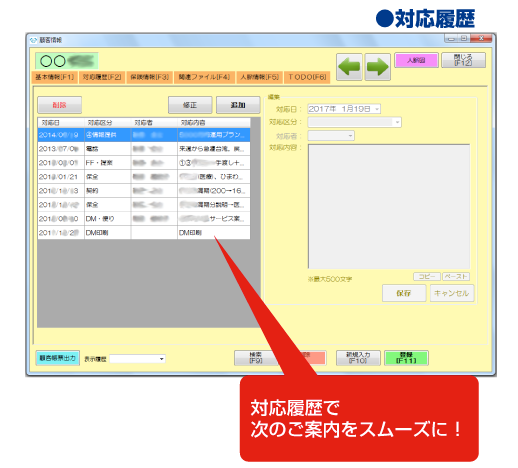Select the highlighted row dated 2014
This screenshot has height=468, width=518.
click(x=144, y=135)
